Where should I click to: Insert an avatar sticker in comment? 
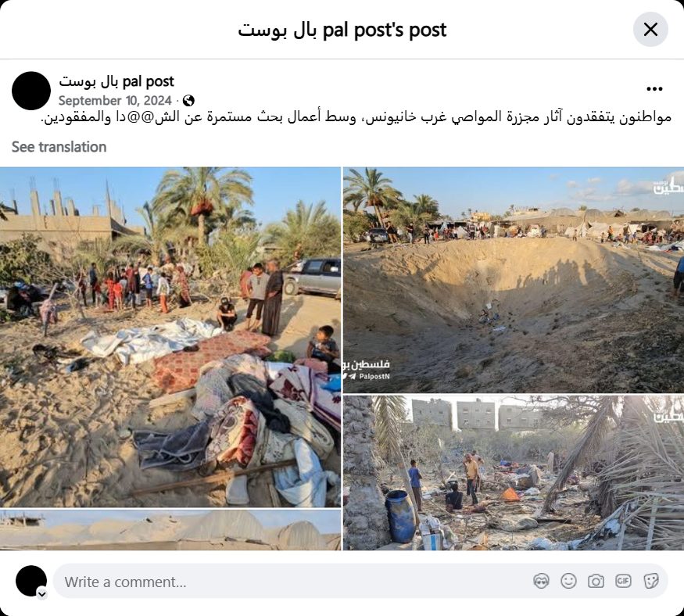coord(542,581)
